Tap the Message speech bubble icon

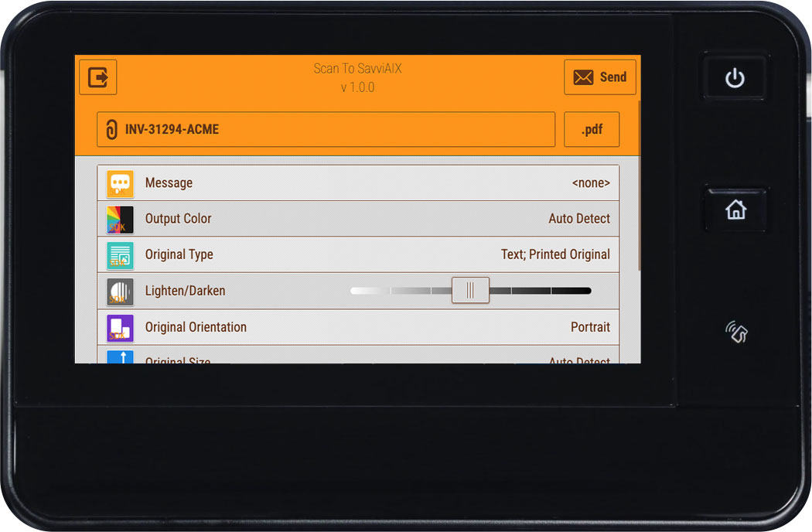[x=120, y=183]
